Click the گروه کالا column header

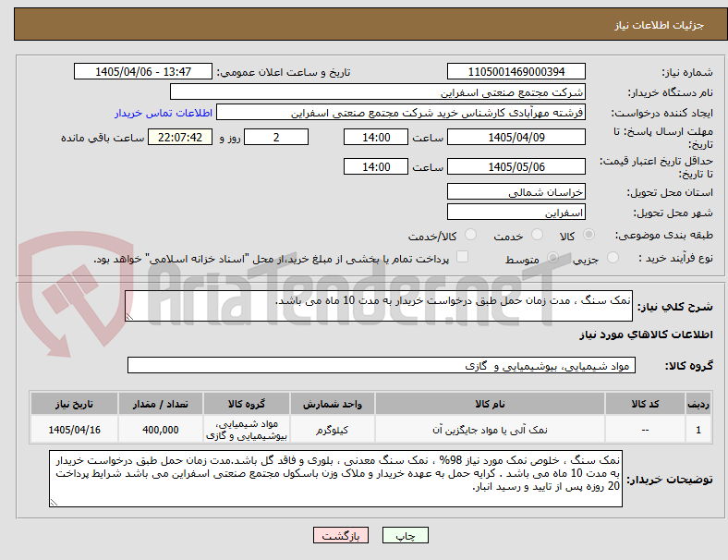click(x=247, y=404)
